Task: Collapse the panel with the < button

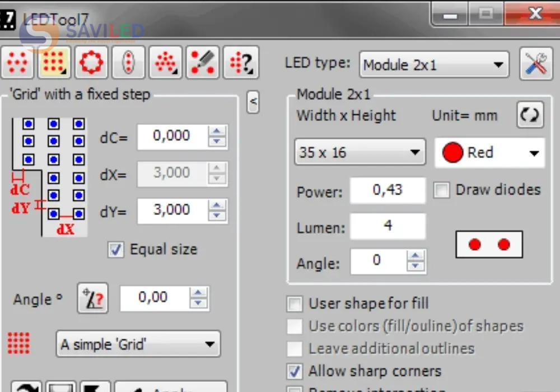Action: pos(253,101)
